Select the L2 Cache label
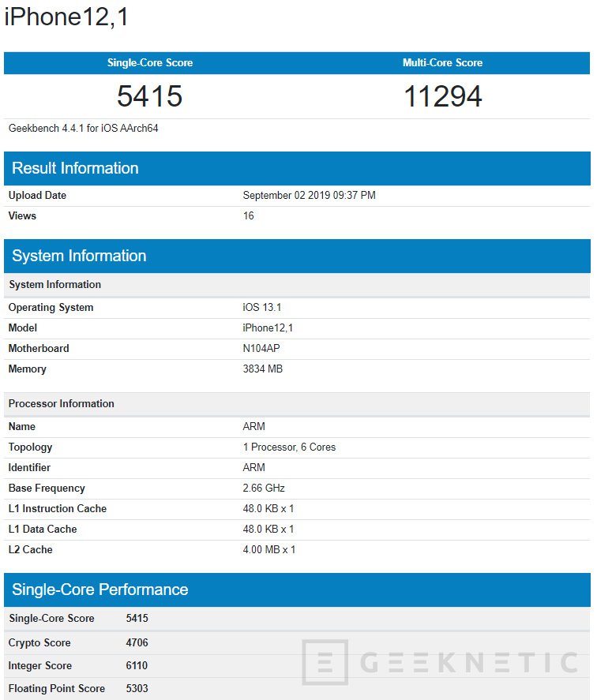The image size is (597, 700). pos(30,550)
